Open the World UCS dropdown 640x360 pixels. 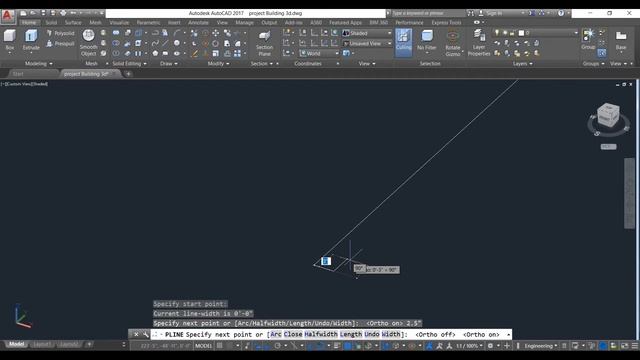click(319, 53)
